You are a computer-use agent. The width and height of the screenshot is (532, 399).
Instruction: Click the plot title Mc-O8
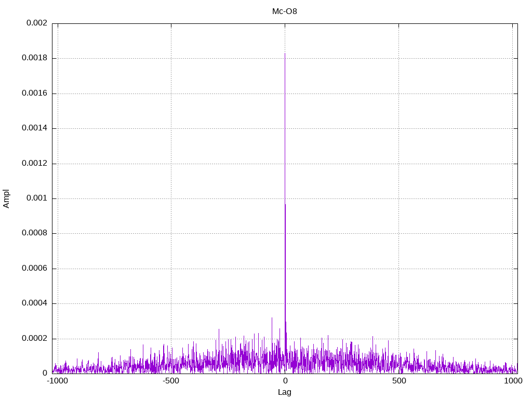(285, 11)
